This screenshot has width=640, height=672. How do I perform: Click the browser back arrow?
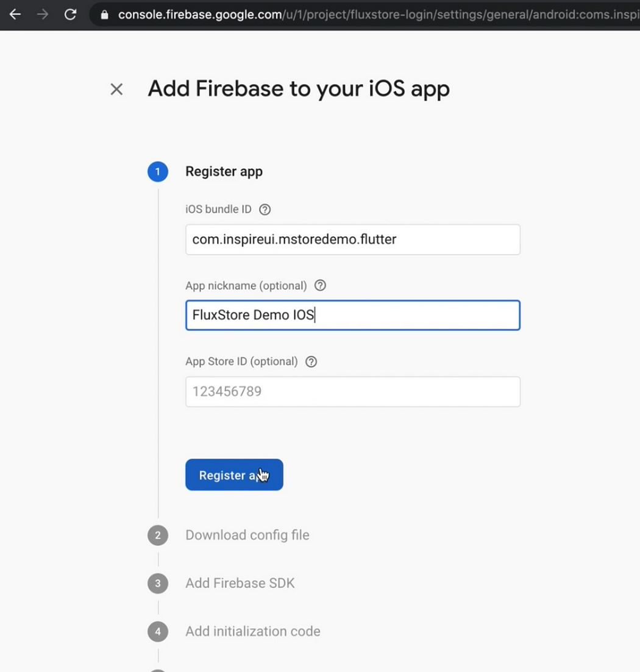pos(15,14)
